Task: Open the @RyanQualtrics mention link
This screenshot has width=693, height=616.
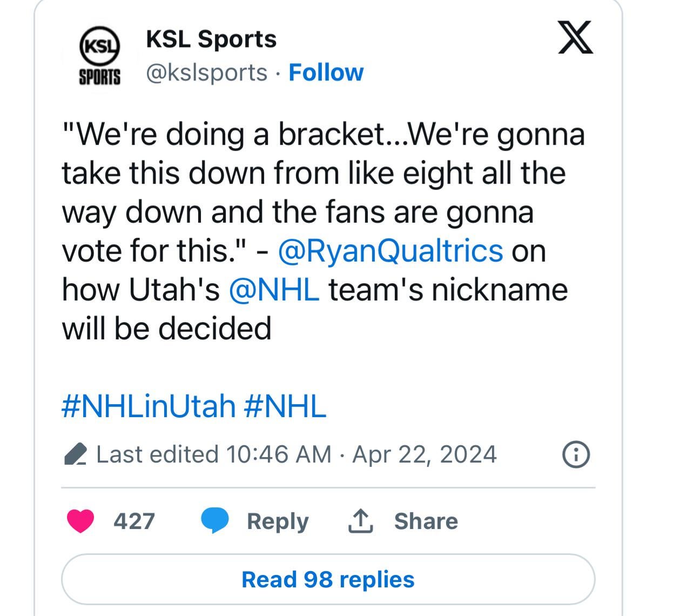Action: pos(390,251)
